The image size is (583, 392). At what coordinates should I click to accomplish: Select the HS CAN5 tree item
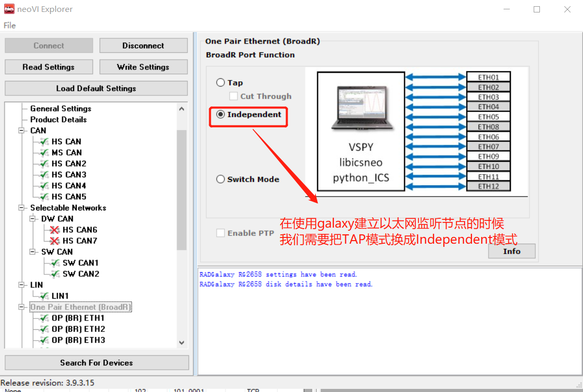coord(69,197)
